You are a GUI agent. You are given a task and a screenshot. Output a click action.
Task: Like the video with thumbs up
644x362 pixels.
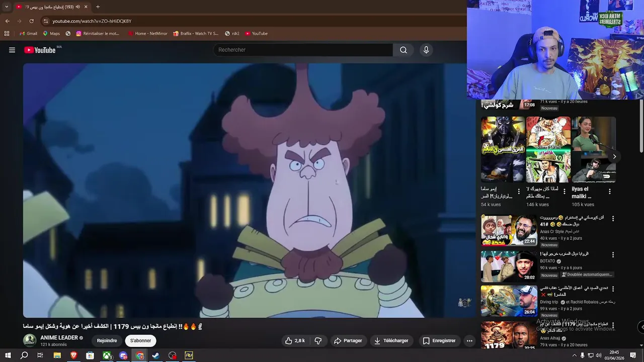click(295, 340)
